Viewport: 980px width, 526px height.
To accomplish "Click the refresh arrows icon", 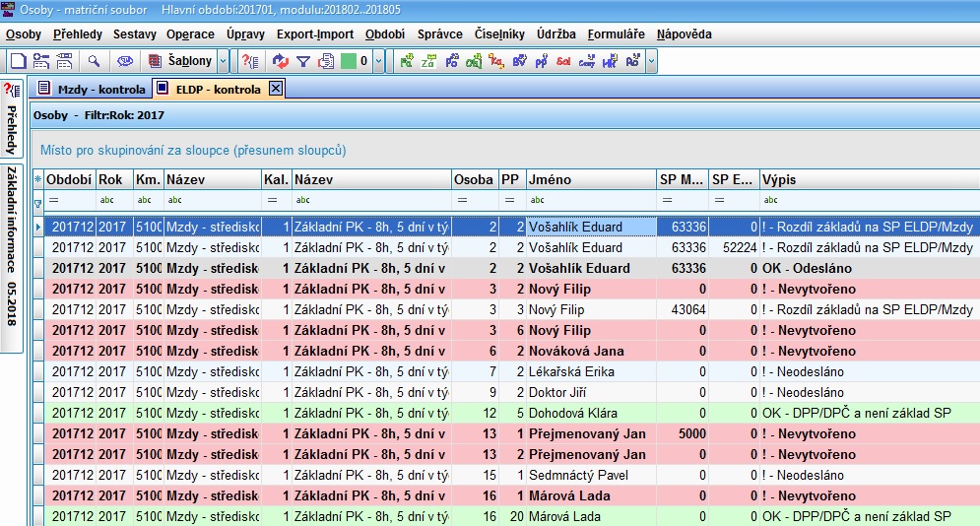I will pyautogui.click(x=281, y=61).
